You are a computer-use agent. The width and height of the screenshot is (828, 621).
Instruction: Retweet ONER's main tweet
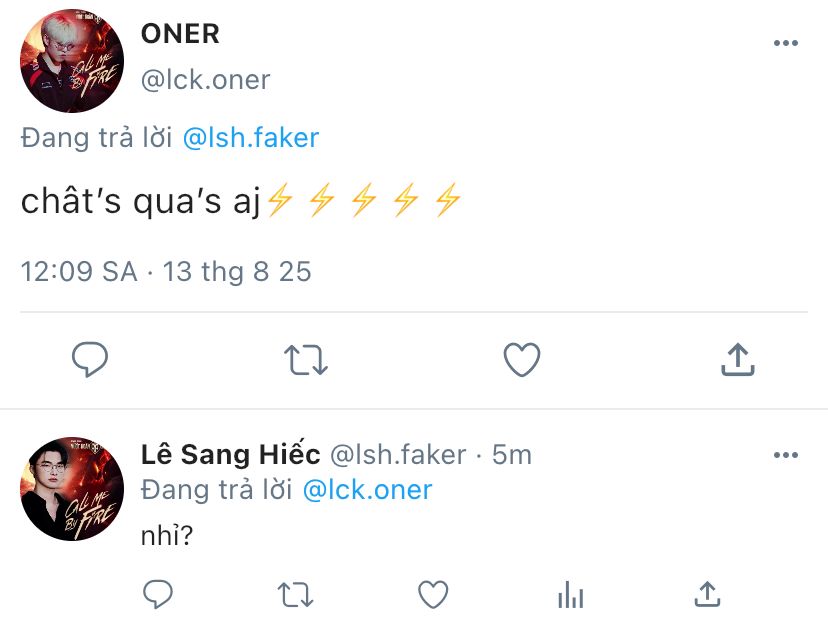[x=306, y=360]
